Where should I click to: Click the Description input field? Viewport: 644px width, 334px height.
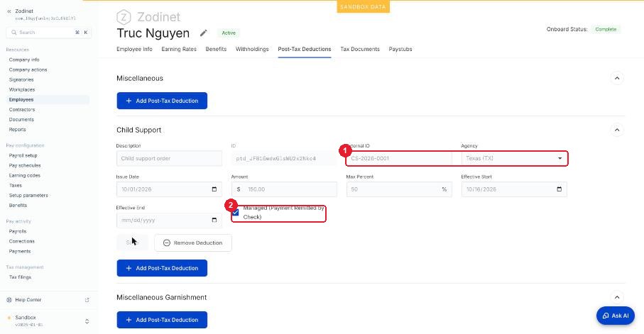click(169, 158)
